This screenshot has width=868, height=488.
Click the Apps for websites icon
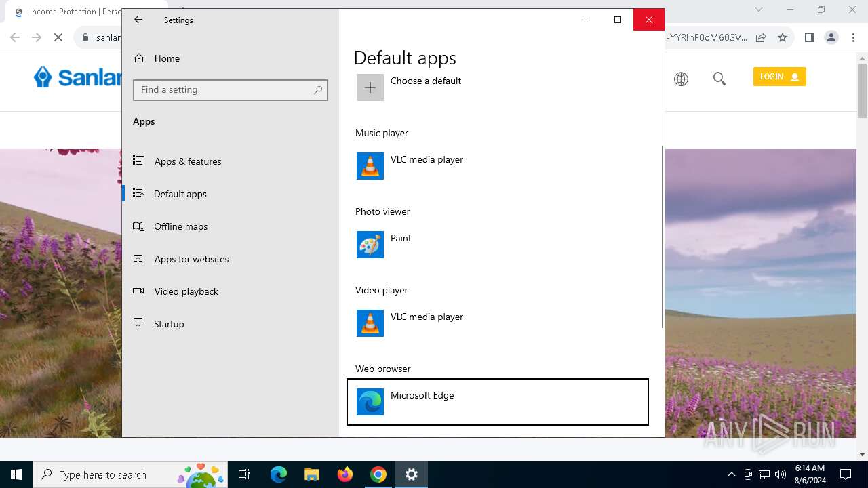(138, 258)
